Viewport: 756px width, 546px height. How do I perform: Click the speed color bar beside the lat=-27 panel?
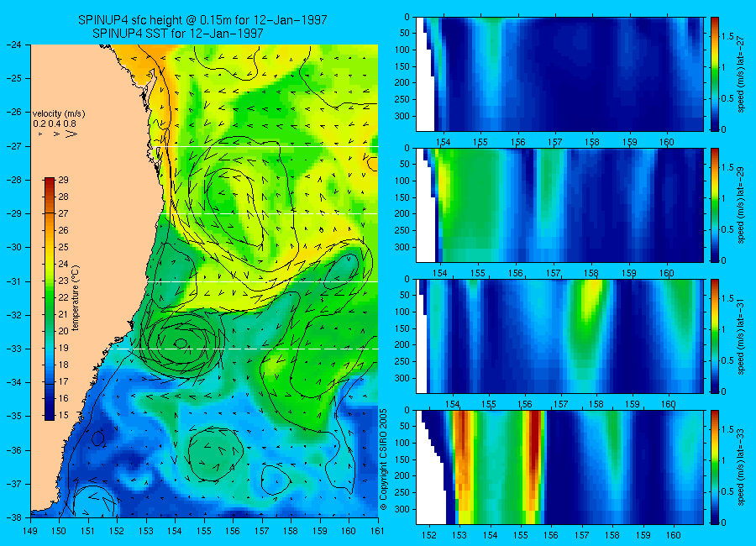pyautogui.click(x=715, y=74)
